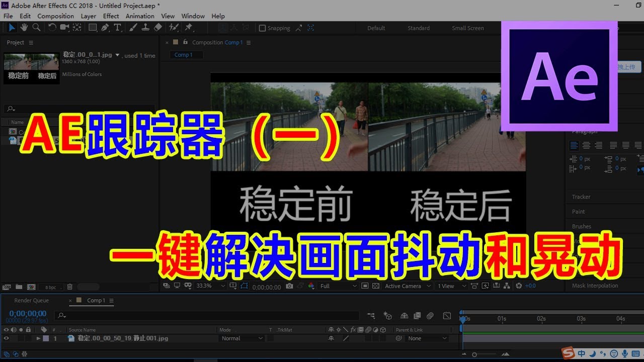The width and height of the screenshot is (644, 362).
Task: Enable the Snapping checkbox
Action: click(262, 28)
